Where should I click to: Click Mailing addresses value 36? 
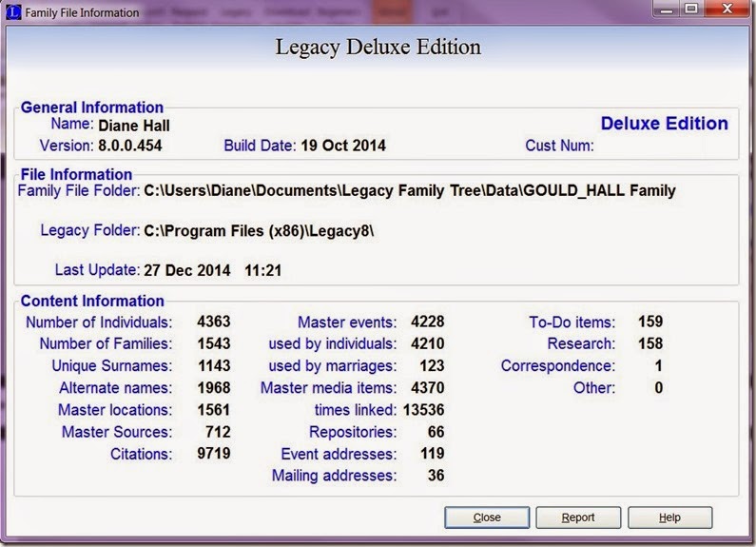(436, 476)
